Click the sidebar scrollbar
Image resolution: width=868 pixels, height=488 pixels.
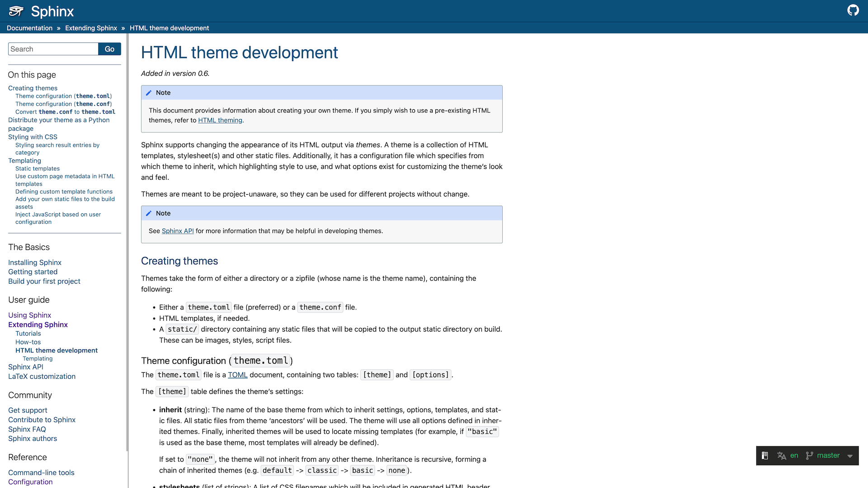[126, 226]
